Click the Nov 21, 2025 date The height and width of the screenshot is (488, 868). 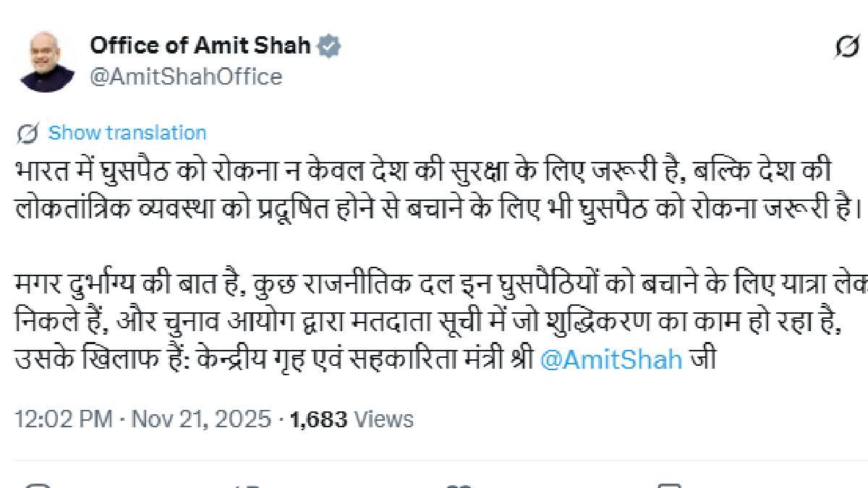(201, 419)
